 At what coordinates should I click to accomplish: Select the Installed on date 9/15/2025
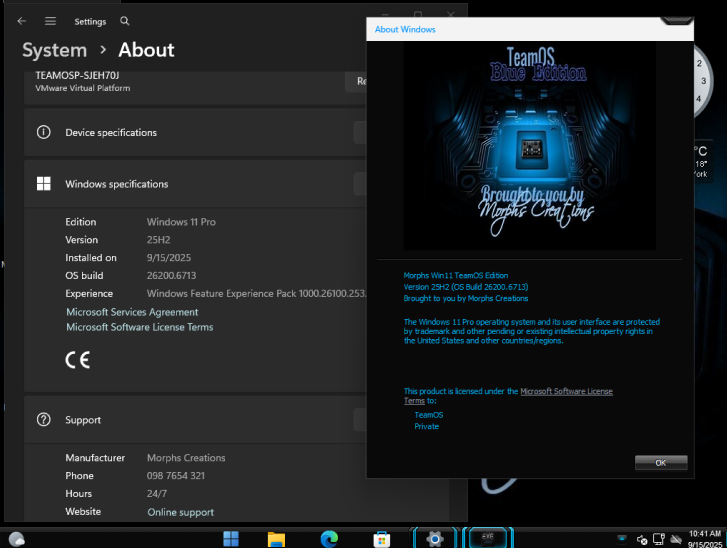pos(169,258)
